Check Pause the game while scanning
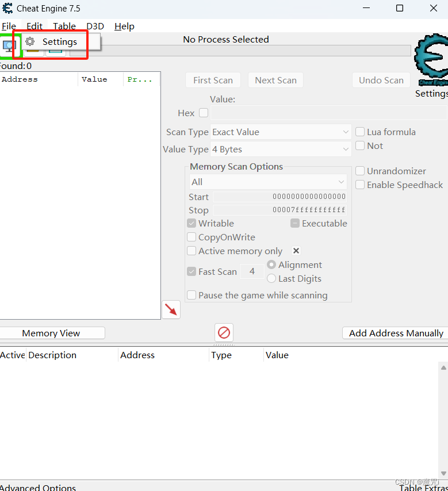Screen dimensions: 448x491 (192, 295)
